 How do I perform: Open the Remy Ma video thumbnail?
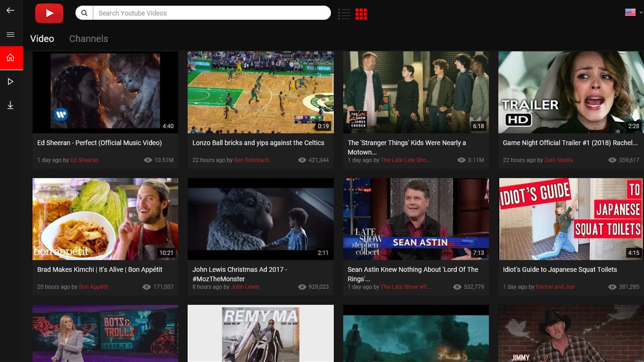[260, 333]
